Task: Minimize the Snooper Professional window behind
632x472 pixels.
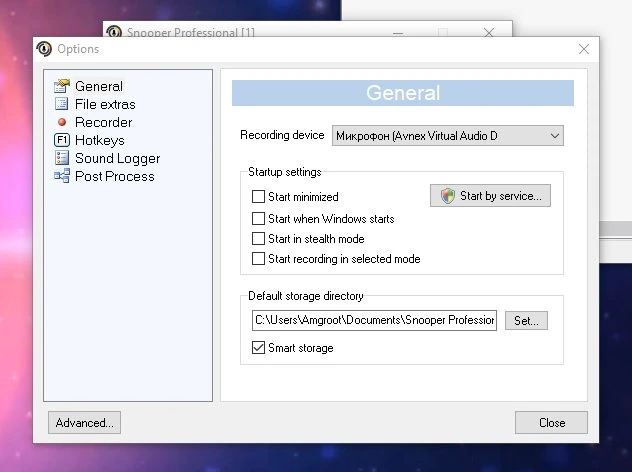Action: coord(398,32)
